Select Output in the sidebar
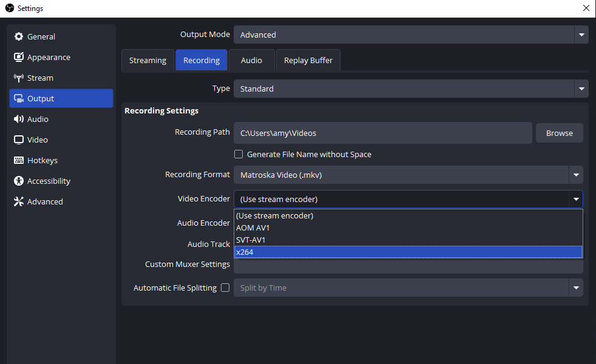 point(61,98)
